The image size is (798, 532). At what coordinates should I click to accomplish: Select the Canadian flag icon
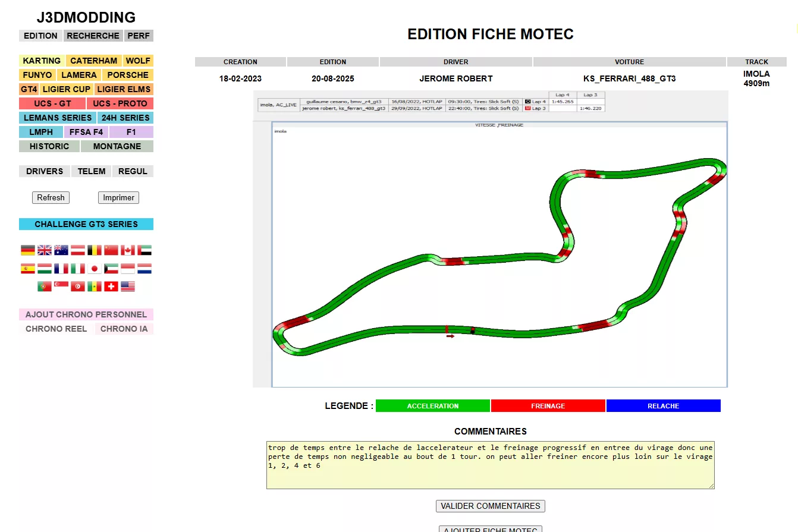point(128,250)
